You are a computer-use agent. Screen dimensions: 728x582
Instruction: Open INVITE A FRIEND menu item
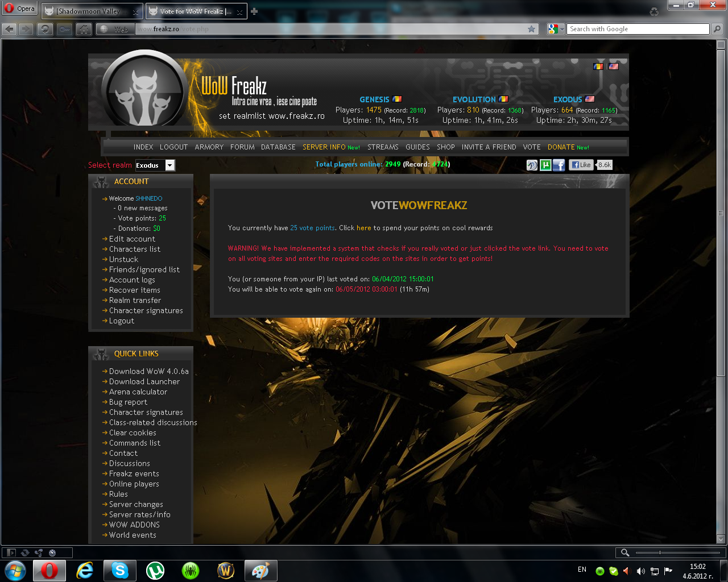489,147
